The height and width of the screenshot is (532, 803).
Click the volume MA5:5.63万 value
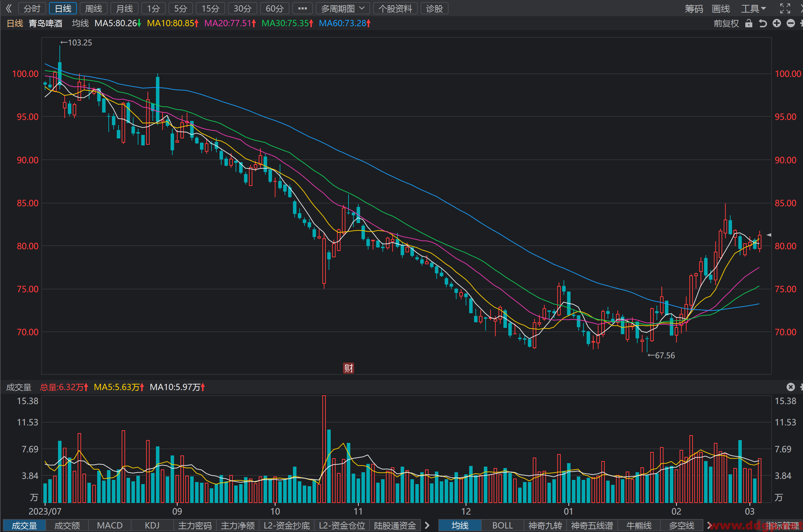[x=119, y=387]
